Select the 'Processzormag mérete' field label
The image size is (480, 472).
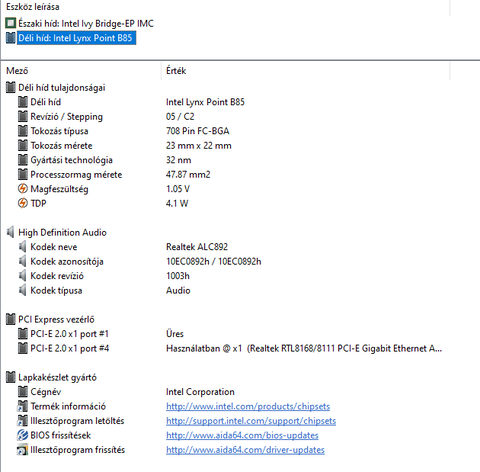(x=76, y=174)
